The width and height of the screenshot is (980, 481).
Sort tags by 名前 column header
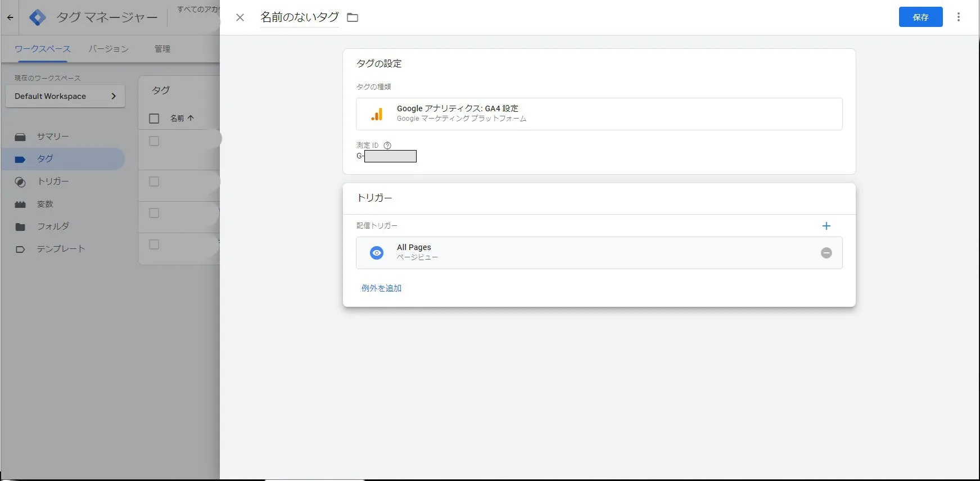coord(182,118)
